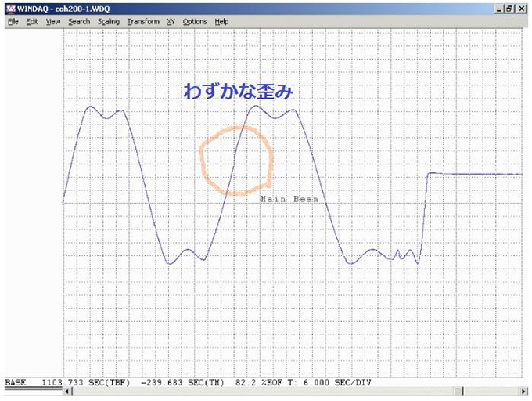Viewport: 532px width, 401px height.
Task: Click the horizontal scrollbar thumb
Action: pos(458,392)
